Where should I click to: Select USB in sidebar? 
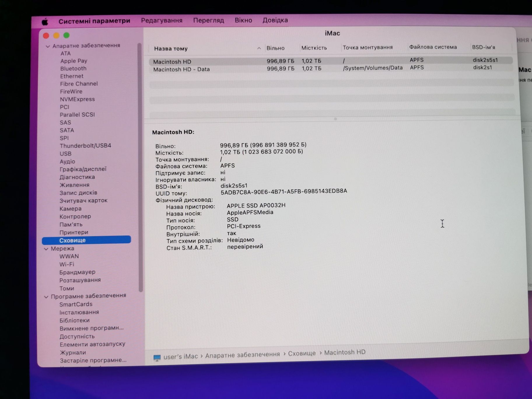[x=65, y=153]
